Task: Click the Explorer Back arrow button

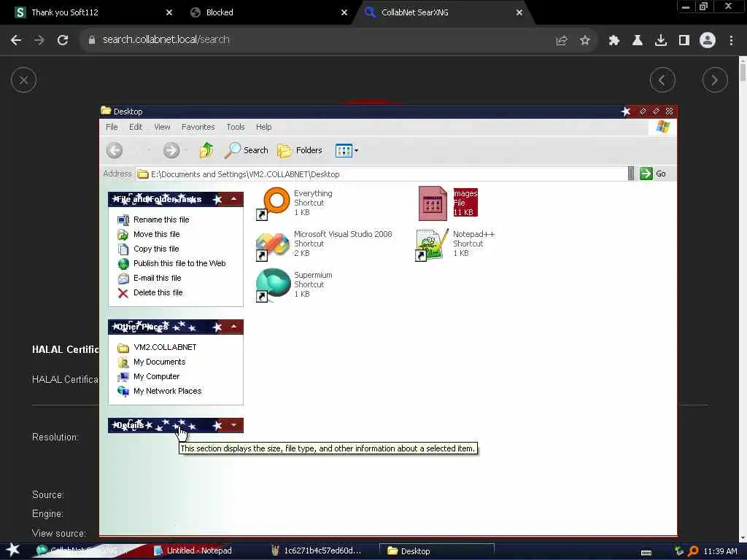Action: [114, 150]
